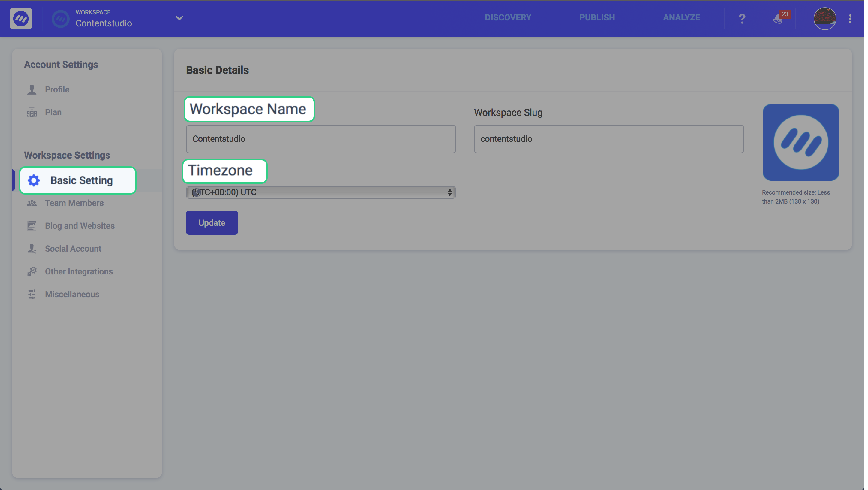868x490 pixels.
Task: Select the Miscellaneous menu entry
Action: coord(72,295)
